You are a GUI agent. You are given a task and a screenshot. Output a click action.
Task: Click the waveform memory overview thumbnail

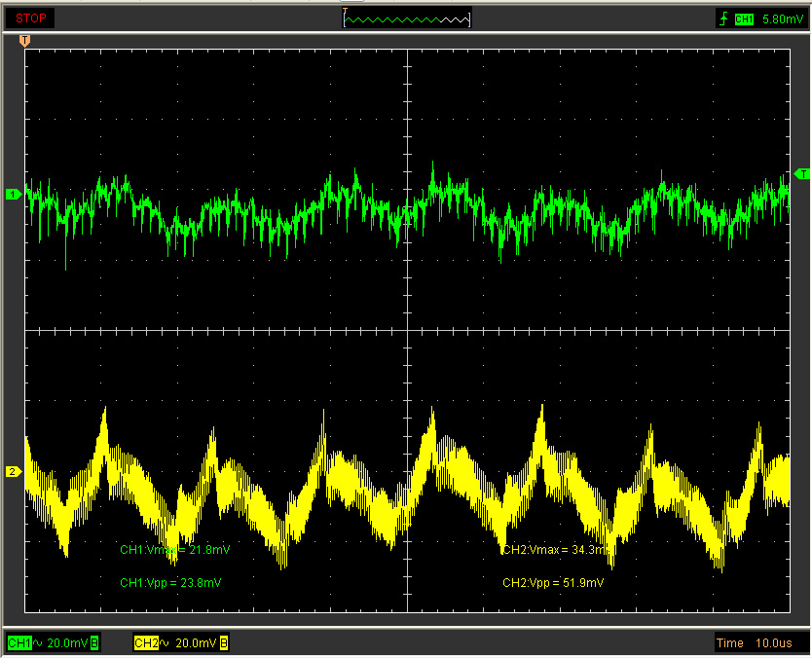click(x=407, y=18)
